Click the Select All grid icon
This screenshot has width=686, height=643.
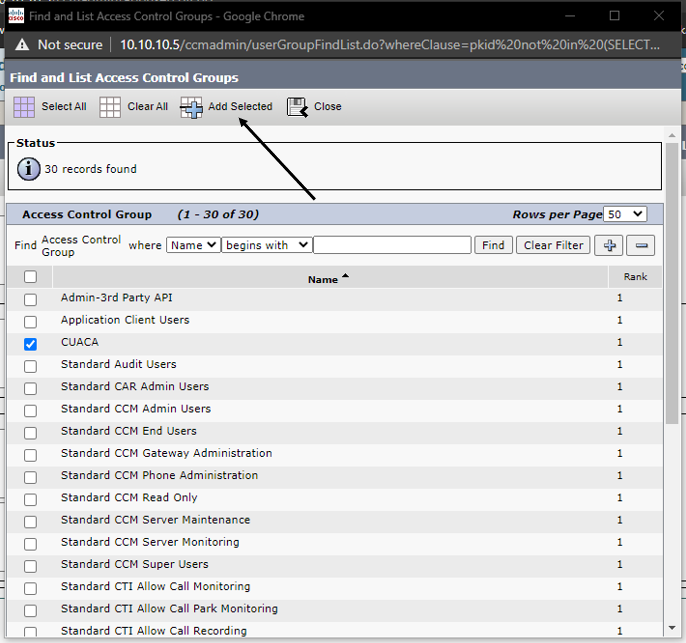pyautogui.click(x=24, y=107)
